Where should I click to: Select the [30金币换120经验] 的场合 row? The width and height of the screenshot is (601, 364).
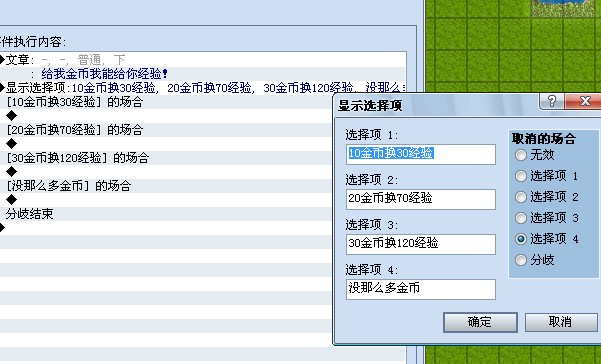[x=166, y=158]
